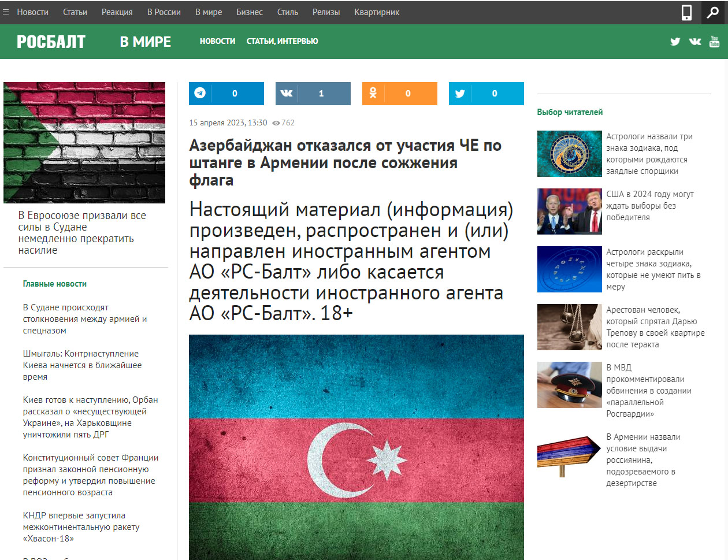The width and height of the screenshot is (728, 560).
Task: Open Шмыгаль counteroffensive news link
Action: (82, 365)
